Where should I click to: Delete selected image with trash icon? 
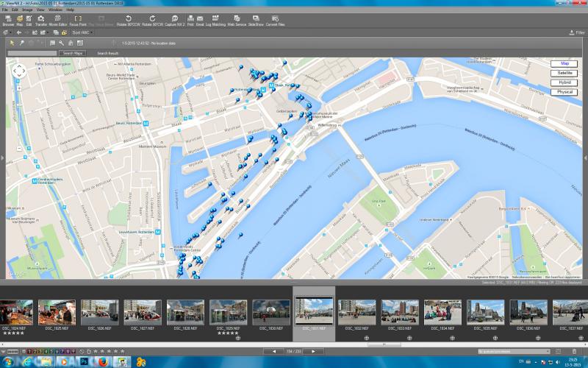pos(574,351)
